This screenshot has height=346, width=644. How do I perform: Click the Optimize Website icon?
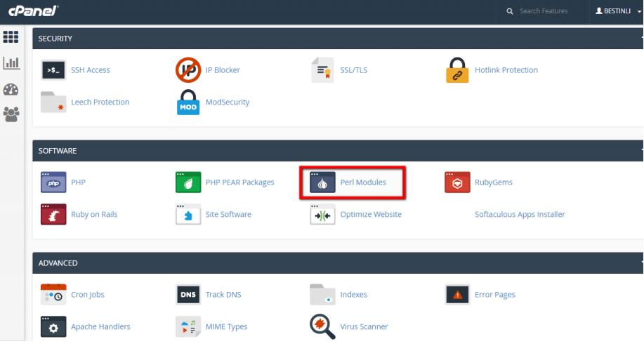pos(322,214)
